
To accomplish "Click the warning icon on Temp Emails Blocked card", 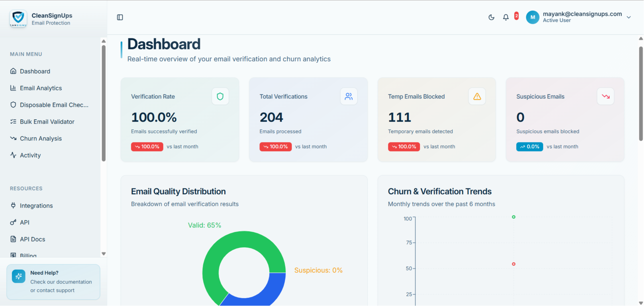I will [477, 96].
